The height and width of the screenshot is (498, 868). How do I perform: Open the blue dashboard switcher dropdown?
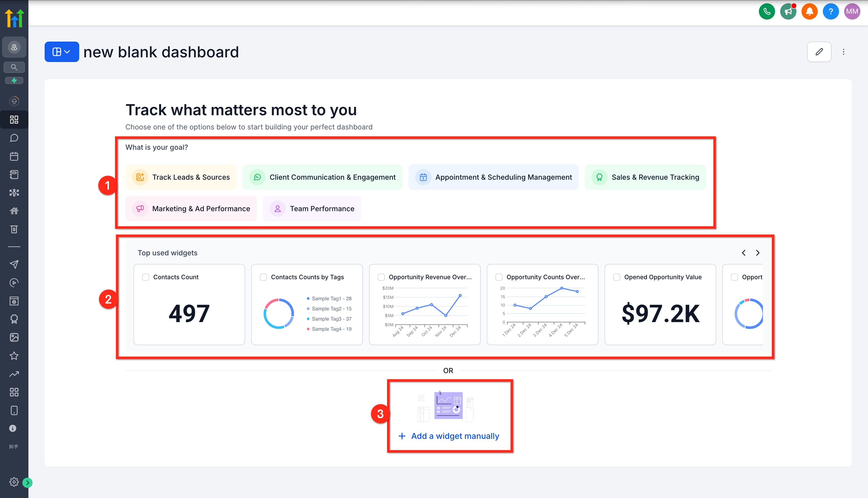[62, 52]
